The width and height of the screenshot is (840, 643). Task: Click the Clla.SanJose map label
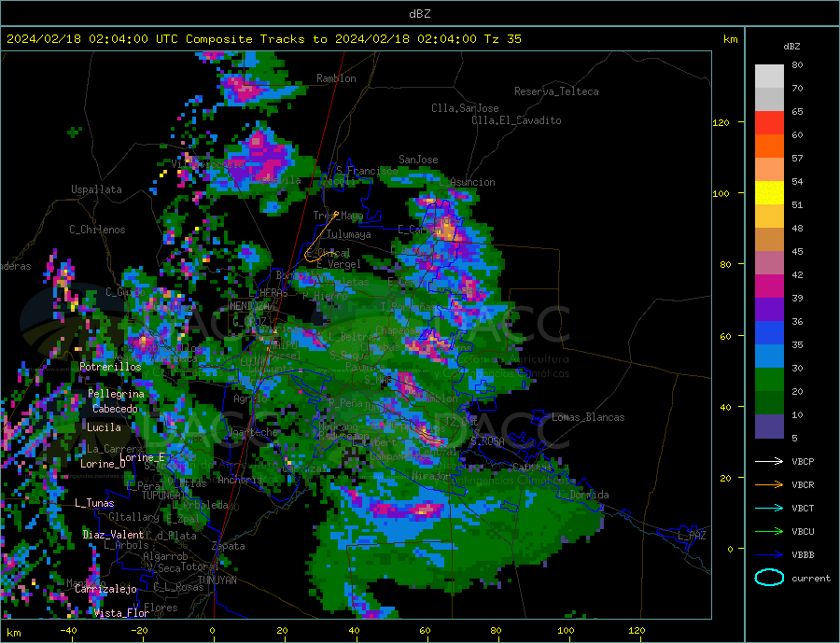coord(465,108)
